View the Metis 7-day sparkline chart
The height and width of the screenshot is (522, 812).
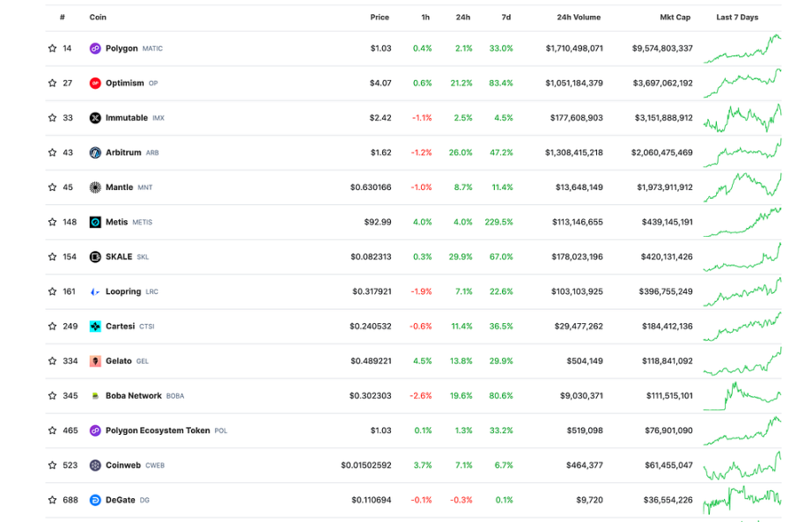click(742, 222)
